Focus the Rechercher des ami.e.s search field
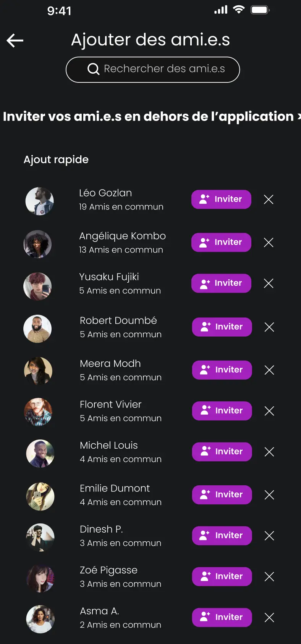This screenshot has width=301, height=644. click(x=164, y=69)
